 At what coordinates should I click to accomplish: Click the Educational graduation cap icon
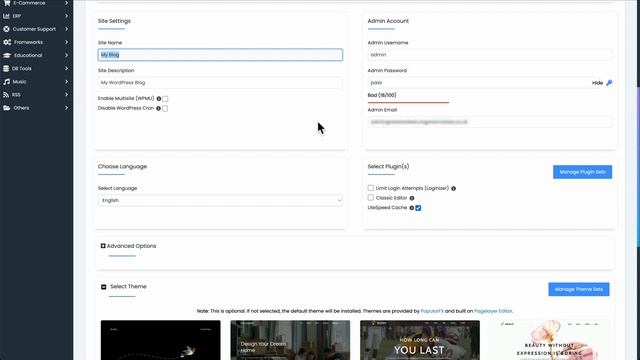click(7, 55)
